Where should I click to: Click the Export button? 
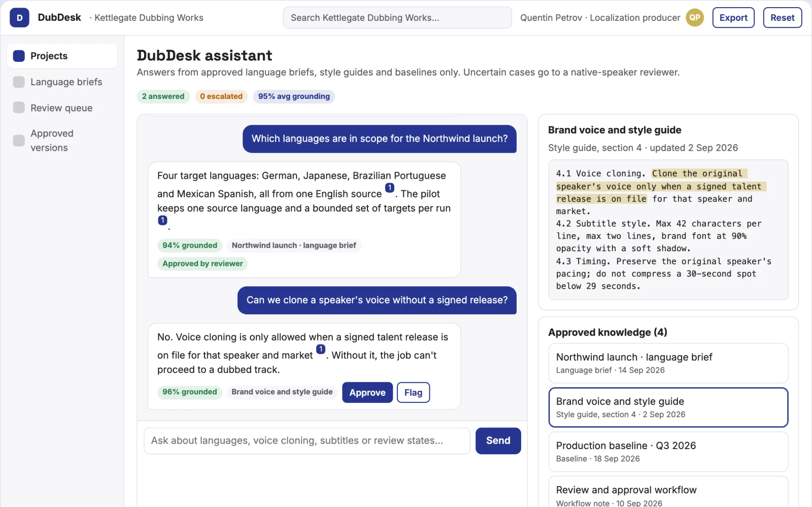point(733,18)
